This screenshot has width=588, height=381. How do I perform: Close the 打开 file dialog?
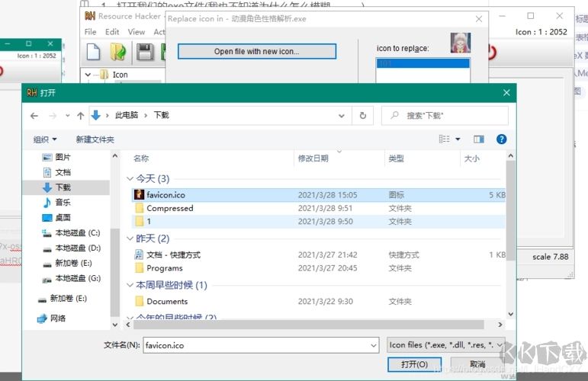coord(506,92)
